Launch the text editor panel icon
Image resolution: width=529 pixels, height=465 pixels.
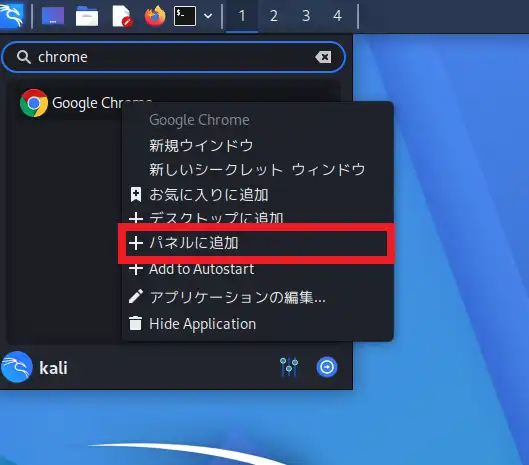pos(122,16)
